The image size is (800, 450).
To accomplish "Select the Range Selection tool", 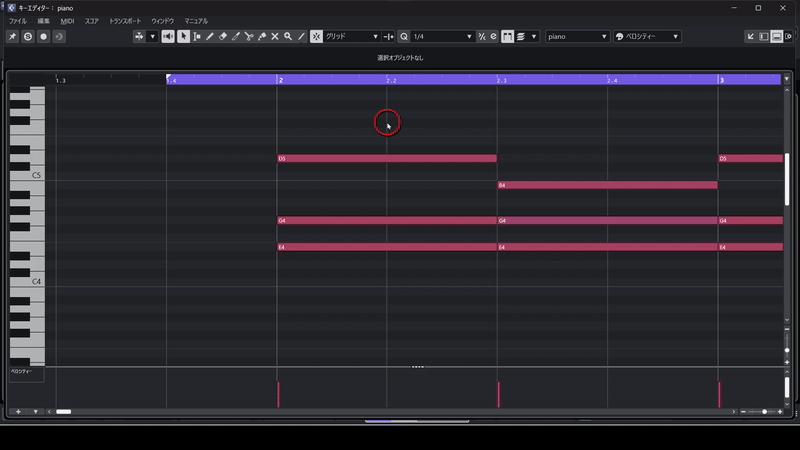I will 196,36.
